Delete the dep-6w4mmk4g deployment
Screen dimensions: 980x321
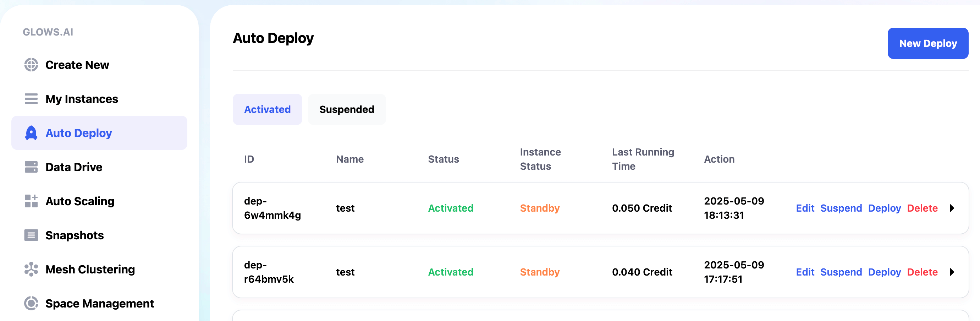(x=922, y=208)
